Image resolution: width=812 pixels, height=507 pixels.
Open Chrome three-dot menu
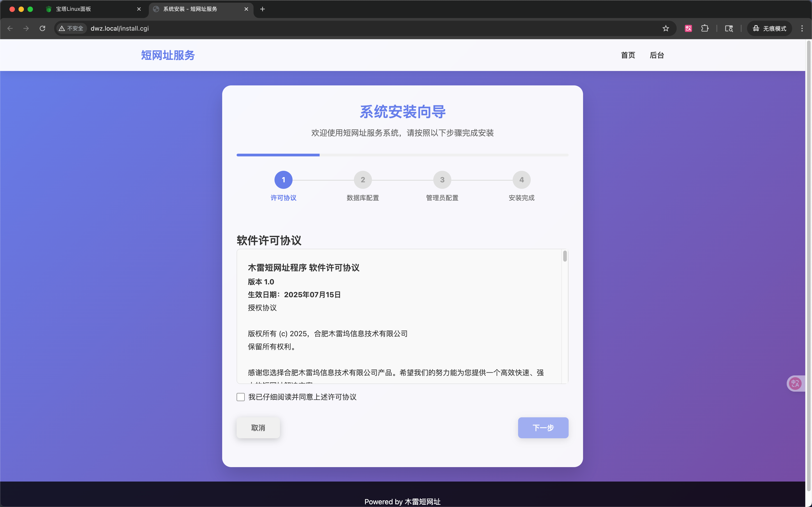[x=802, y=28]
